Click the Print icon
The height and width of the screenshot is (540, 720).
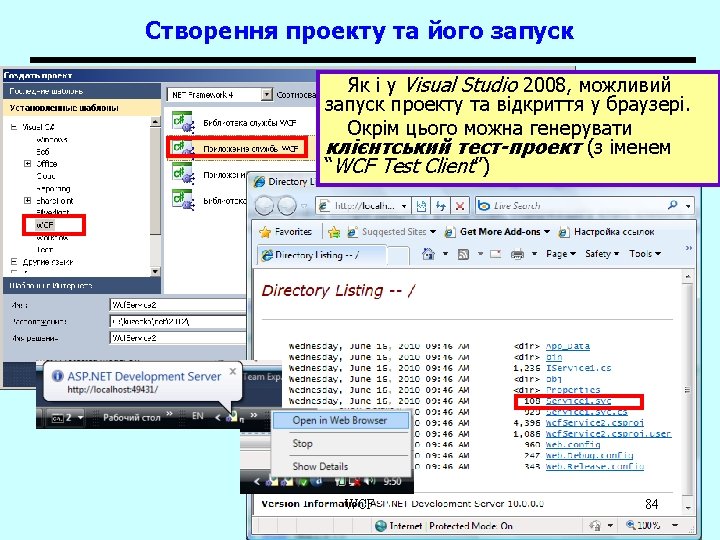(517, 254)
